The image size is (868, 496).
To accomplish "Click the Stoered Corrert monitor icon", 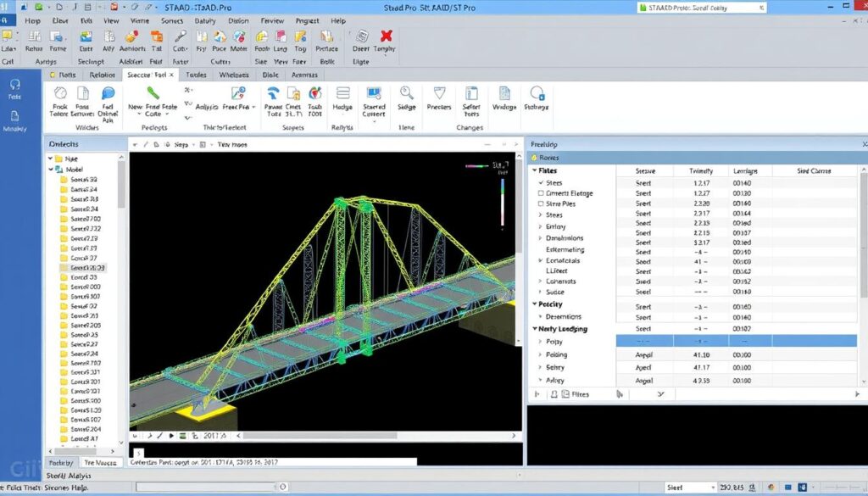I will tap(374, 93).
